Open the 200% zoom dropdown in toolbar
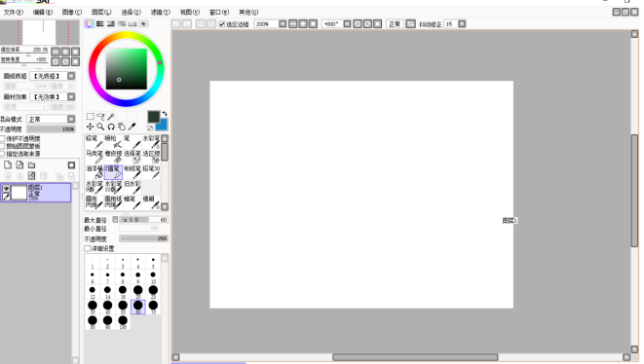This screenshot has height=364, width=644. pos(283,24)
